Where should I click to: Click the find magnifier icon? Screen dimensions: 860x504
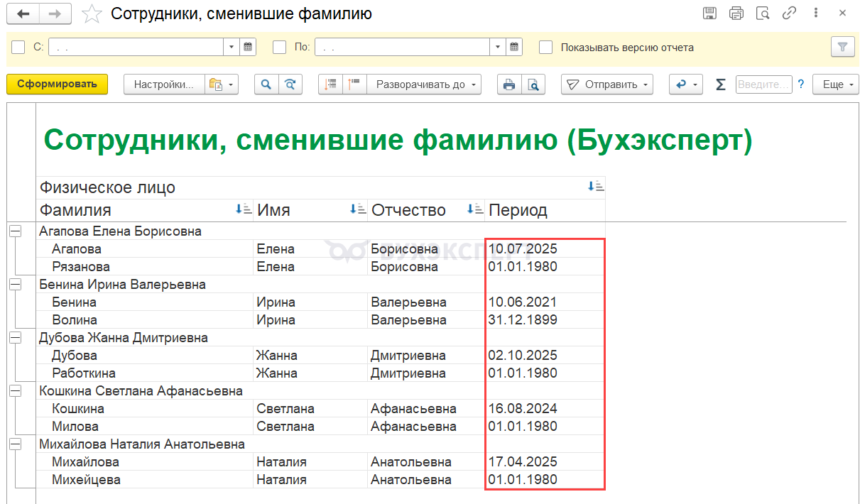pyautogui.click(x=266, y=84)
